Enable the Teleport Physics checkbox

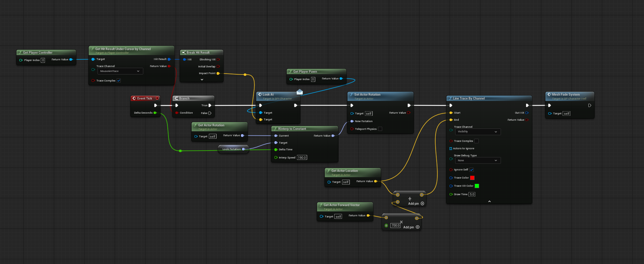(380, 129)
